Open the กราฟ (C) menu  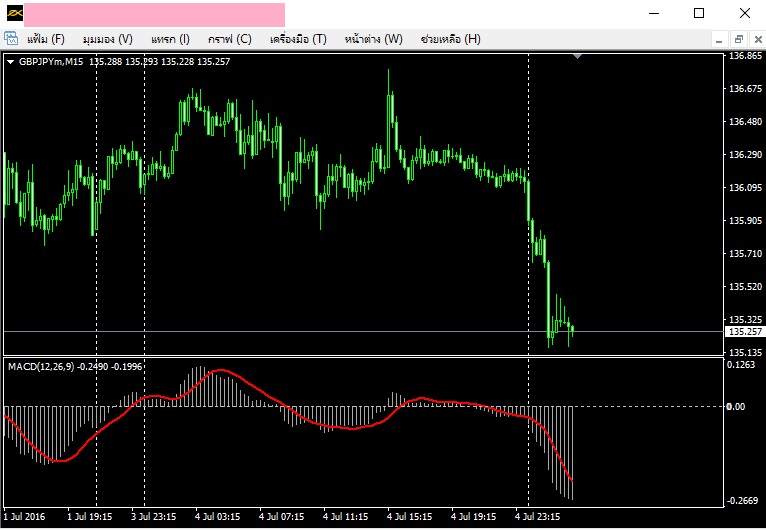click(230, 39)
